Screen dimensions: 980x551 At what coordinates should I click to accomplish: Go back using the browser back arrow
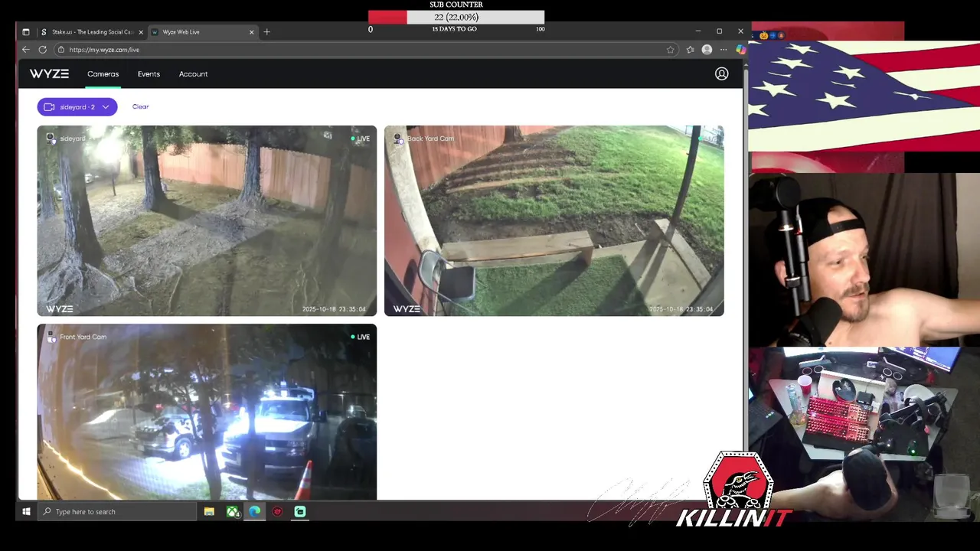tap(26, 50)
